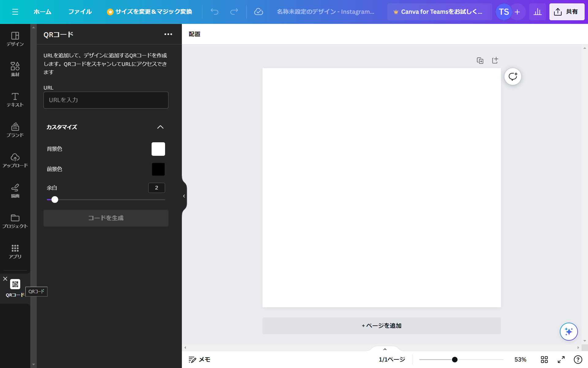Open the 背景色 white color swatch
The width and height of the screenshot is (588, 368).
pos(158,149)
